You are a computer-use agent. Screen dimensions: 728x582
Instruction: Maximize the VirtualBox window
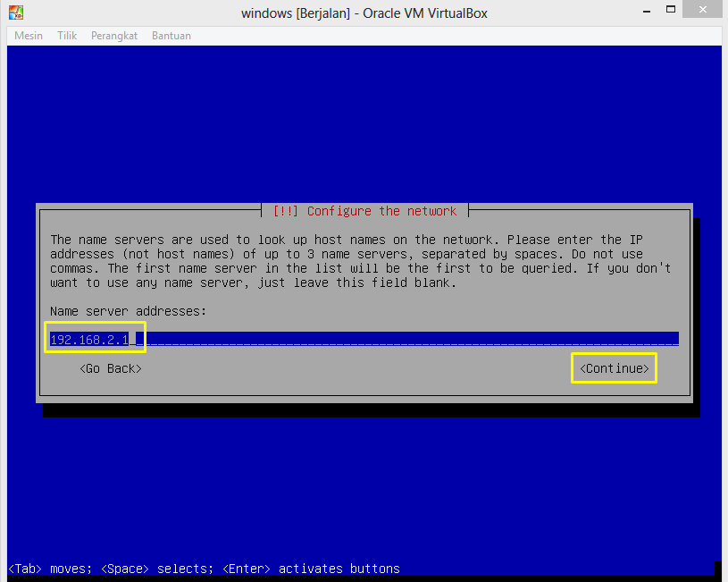(x=673, y=9)
